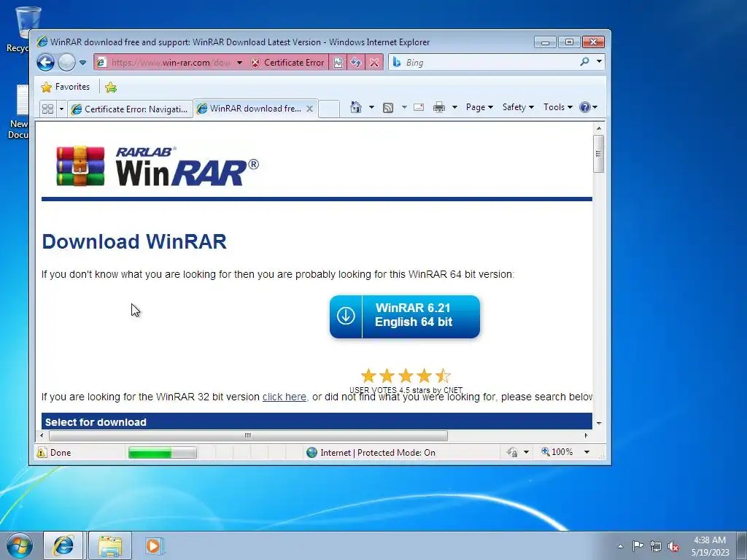
Task: Click the horizontal scrollbar right arrow
Action: [586, 435]
